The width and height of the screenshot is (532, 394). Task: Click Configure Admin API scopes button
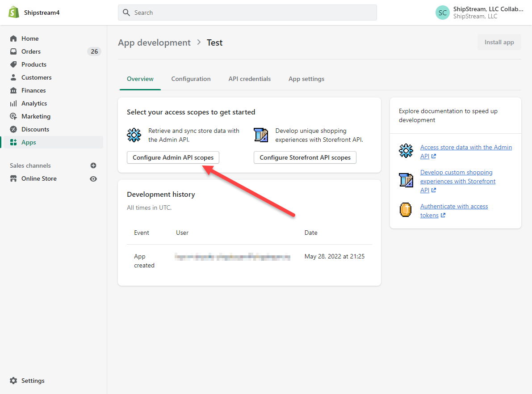click(x=173, y=157)
